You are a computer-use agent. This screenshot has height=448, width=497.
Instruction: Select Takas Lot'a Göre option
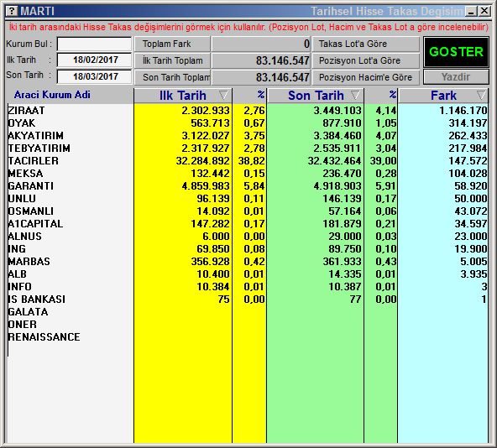point(366,44)
